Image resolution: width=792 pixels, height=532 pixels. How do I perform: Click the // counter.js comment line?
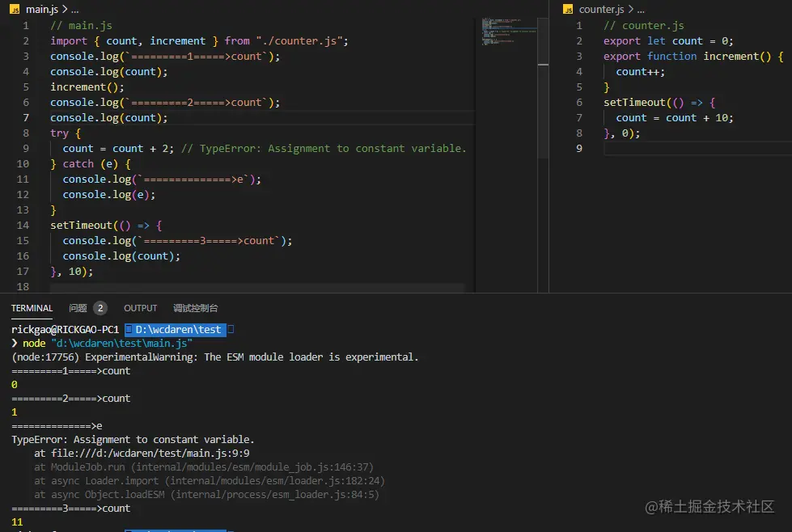(x=643, y=26)
